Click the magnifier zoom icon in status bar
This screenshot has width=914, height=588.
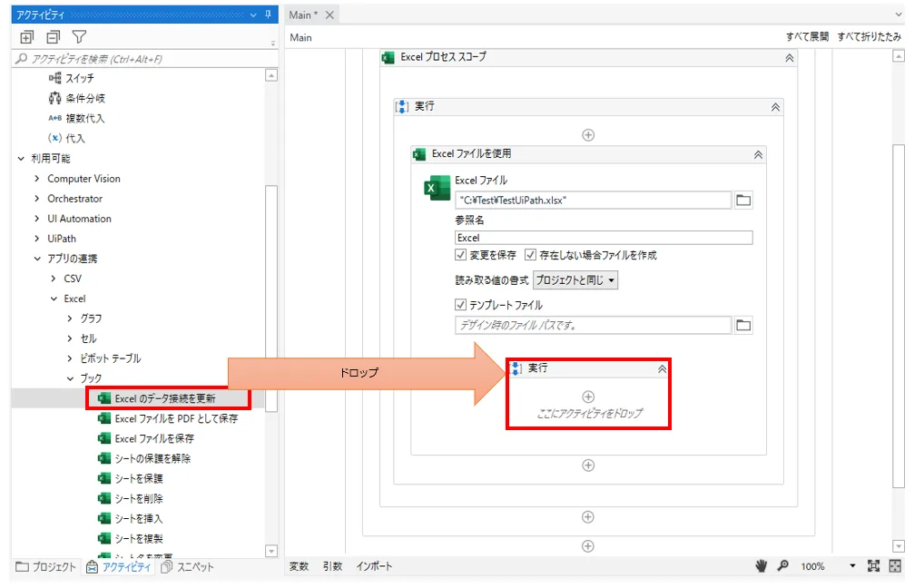point(782,566)
